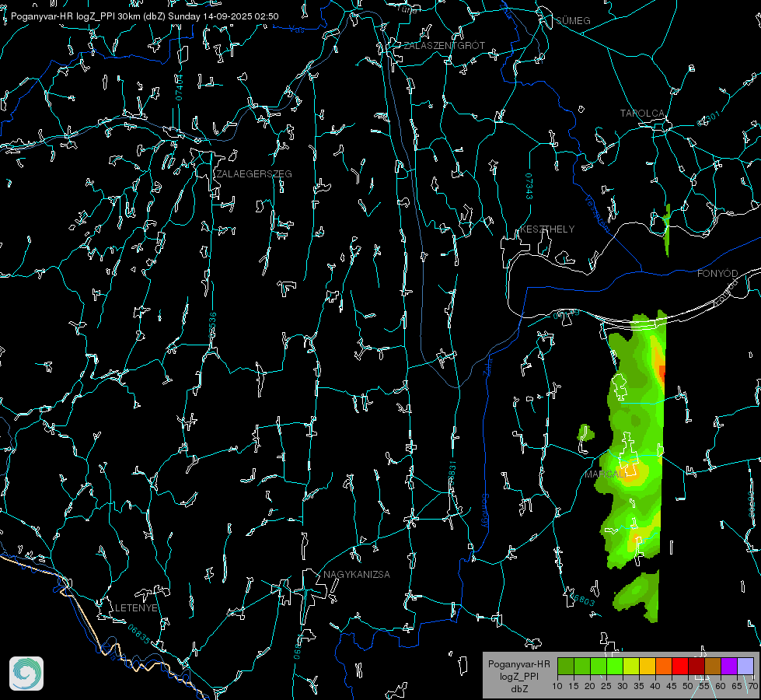Click legend scale value 25
761x700 pixels.
point(606,687)
